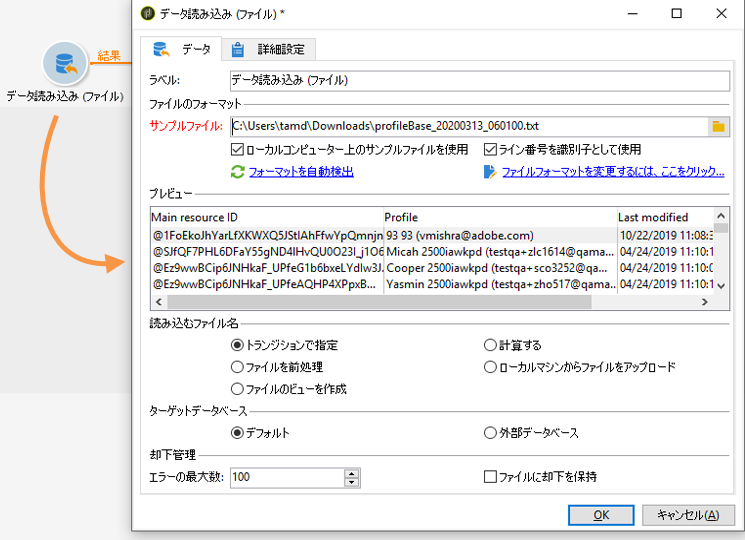Screen dimensions: 745x540
Task: Click the キャンセル(A) button
Action: pyautogui.click(x=688, y=515)
